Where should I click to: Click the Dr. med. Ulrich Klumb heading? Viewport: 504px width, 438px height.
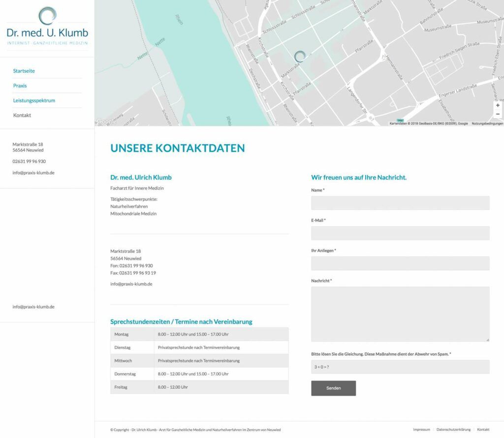[141, 177]
